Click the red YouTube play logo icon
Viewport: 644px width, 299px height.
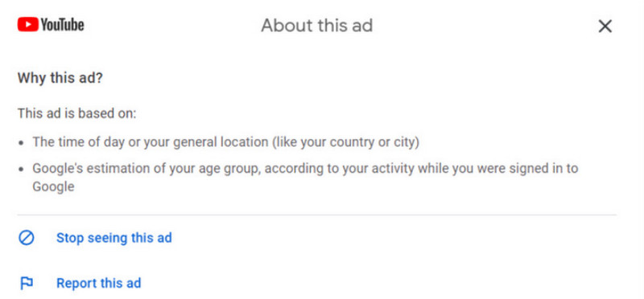click(x=28, y=25)
